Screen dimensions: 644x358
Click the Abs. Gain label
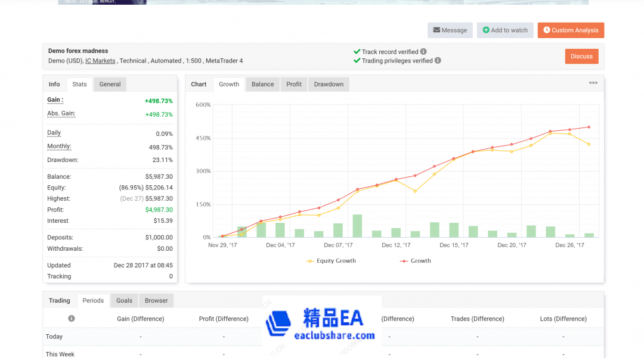tap(61, 114)
